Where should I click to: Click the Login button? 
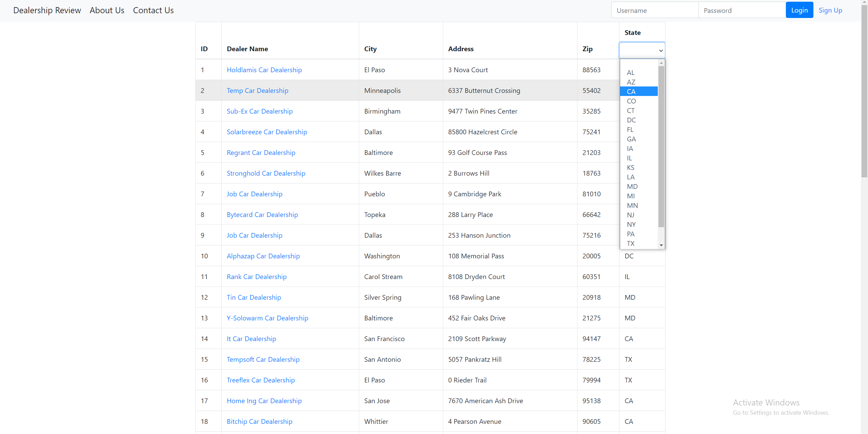click(799, 10)
